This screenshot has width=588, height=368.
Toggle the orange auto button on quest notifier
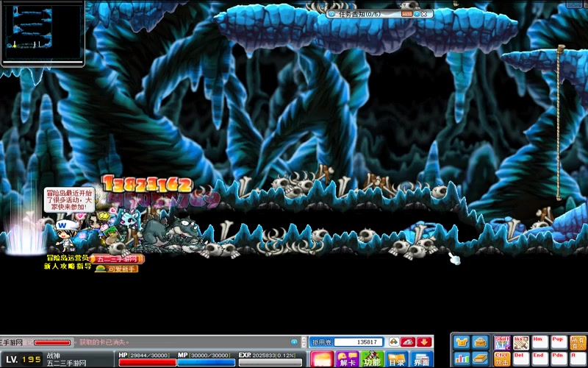pyautogui.click(x=406, y=14)
